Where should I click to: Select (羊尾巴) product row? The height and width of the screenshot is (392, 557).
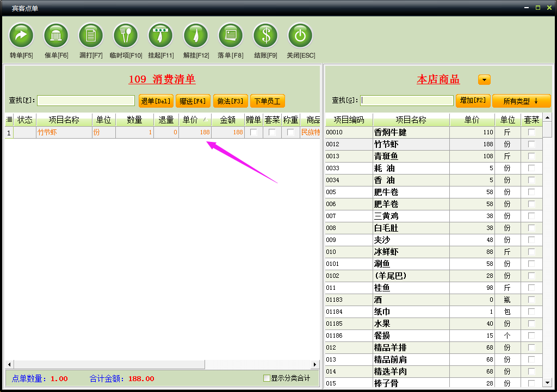434,276
